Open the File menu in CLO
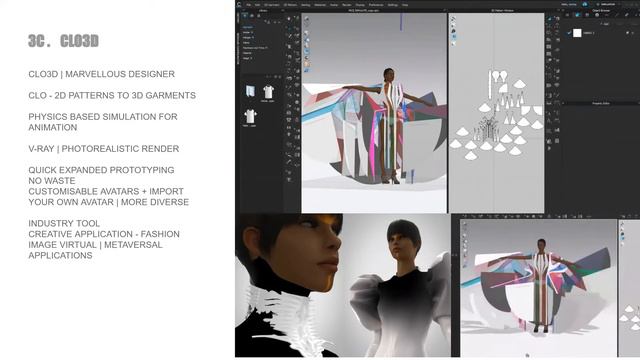 click(249, 5)
